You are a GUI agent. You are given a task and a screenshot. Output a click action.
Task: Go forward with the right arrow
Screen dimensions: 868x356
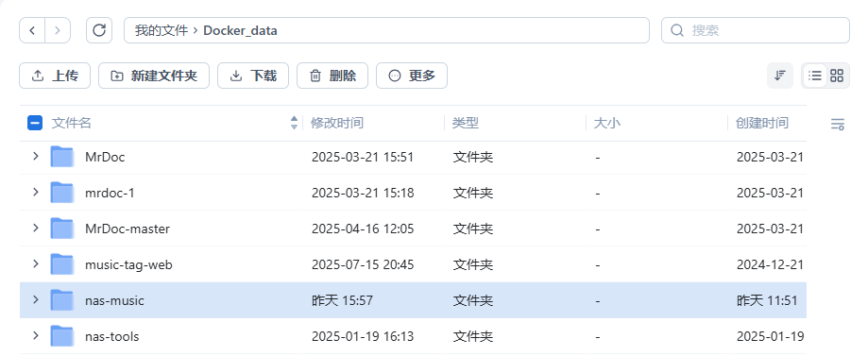click(58, 30)
